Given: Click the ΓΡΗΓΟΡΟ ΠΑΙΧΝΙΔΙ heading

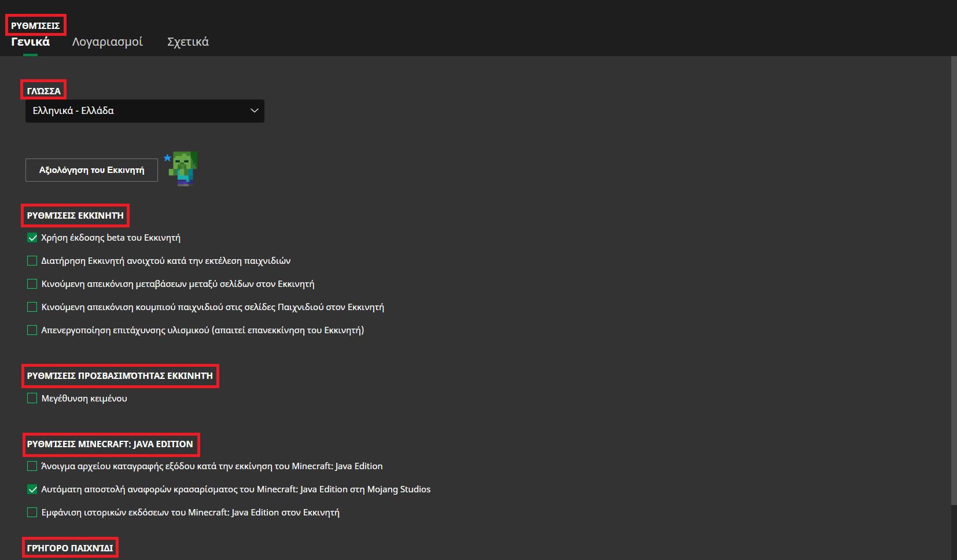Looking at the screenshot, I should tap(70, 548).
